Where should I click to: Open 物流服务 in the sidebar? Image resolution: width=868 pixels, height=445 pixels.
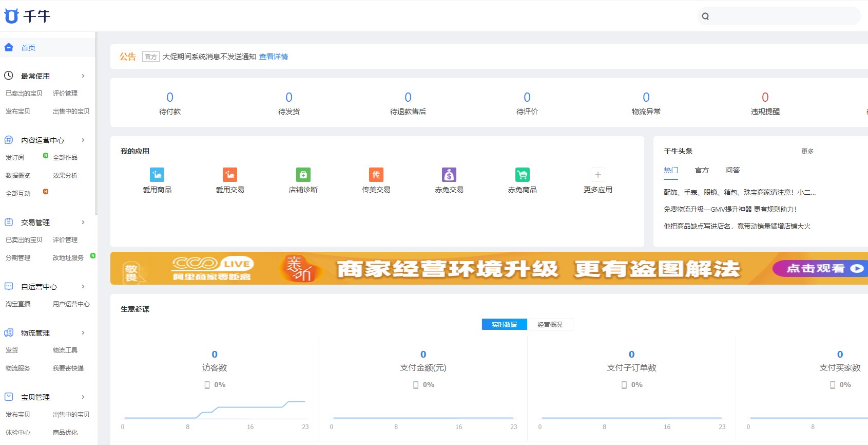coord(18,368)
